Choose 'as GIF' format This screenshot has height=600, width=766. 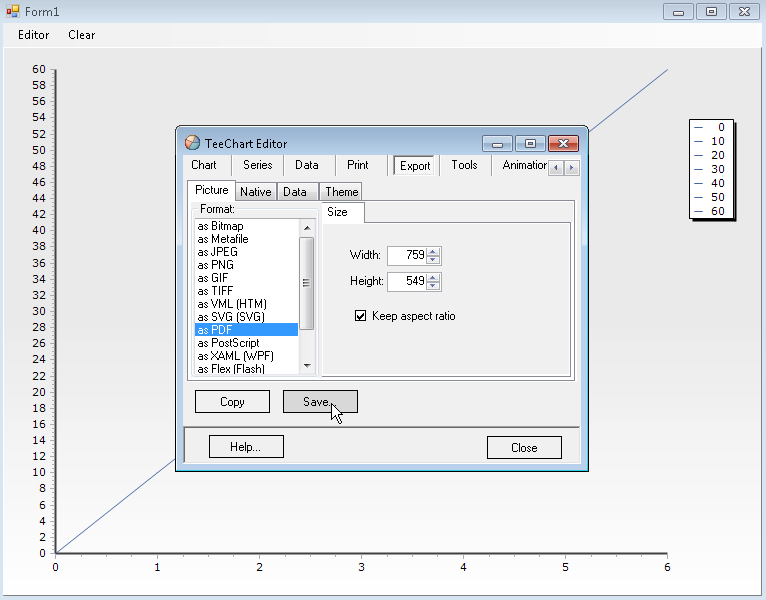[246, 278]
